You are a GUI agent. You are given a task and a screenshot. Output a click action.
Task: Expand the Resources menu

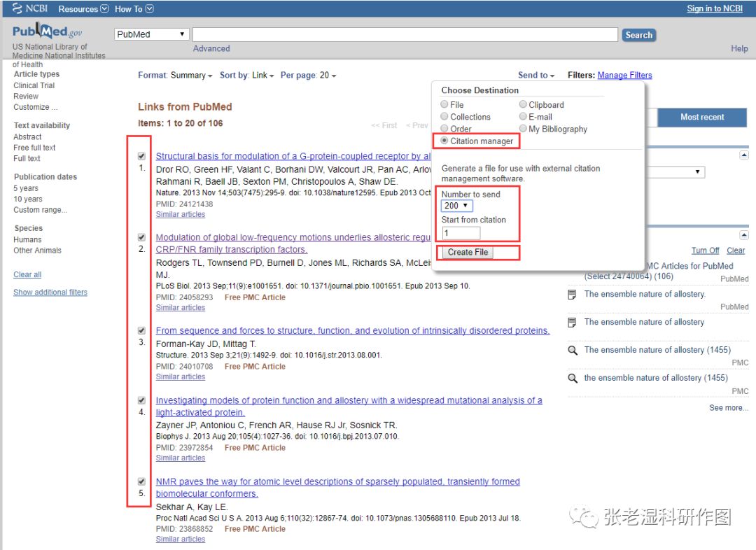tap(83, 9)
